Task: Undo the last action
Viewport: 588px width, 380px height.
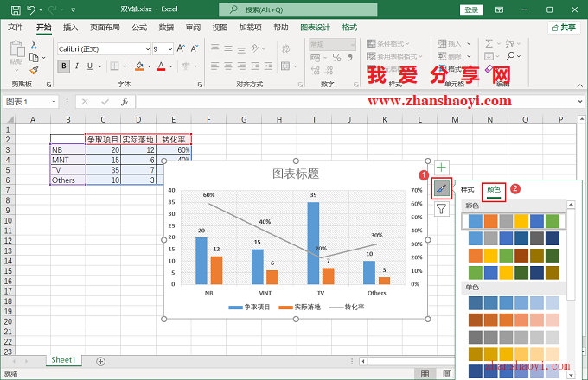Action: [31, 9]
